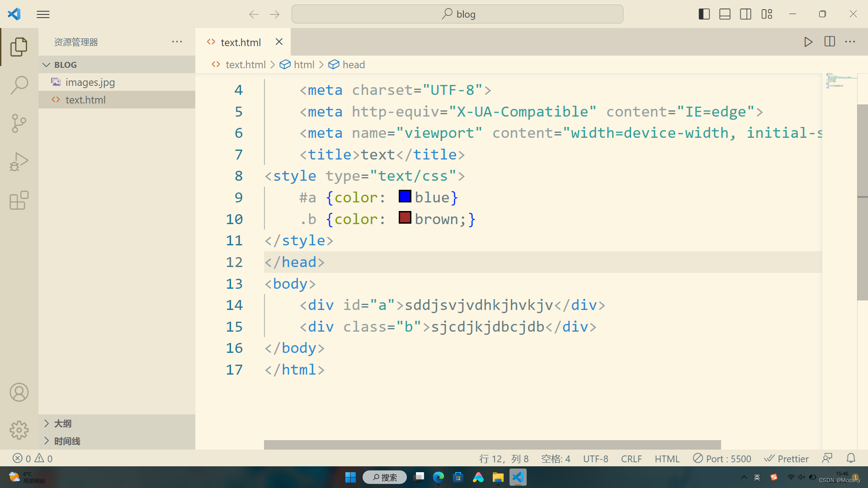The height and width of the screenshot is (488, 868).
Task: Select the HTML language mode
Action: [667, 459]
